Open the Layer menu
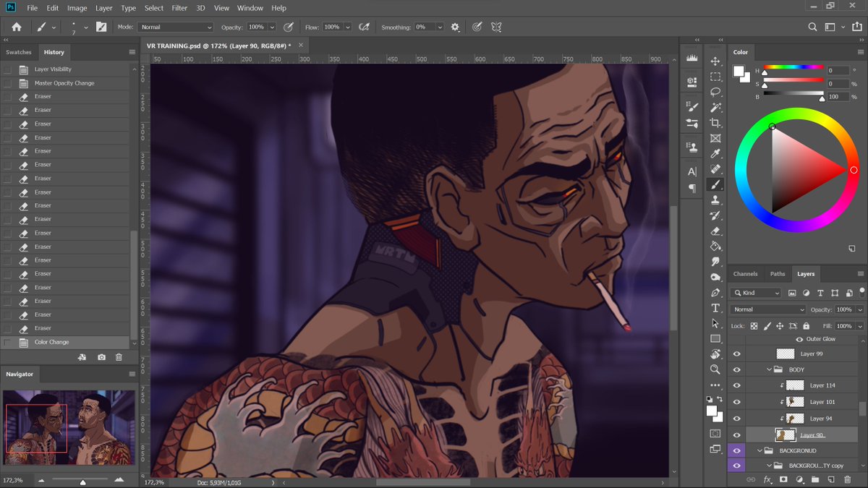 pyautogui.click(x=103, y=8)
